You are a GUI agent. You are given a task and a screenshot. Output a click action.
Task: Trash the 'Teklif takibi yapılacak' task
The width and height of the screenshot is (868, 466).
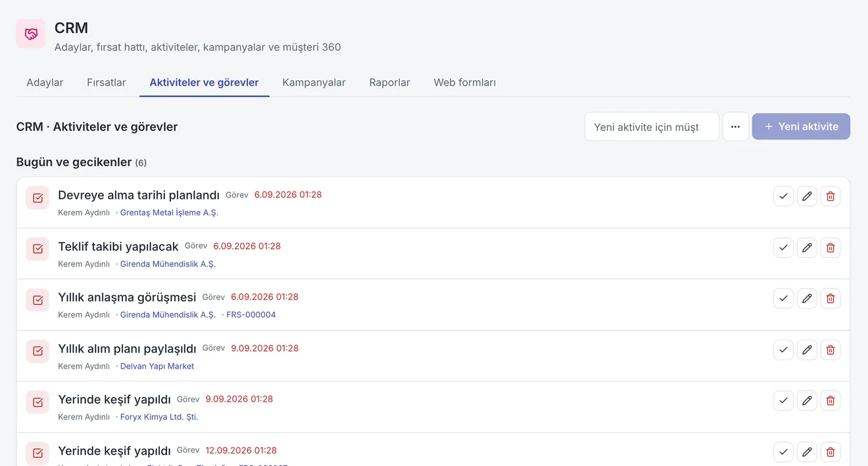[831, 247]
